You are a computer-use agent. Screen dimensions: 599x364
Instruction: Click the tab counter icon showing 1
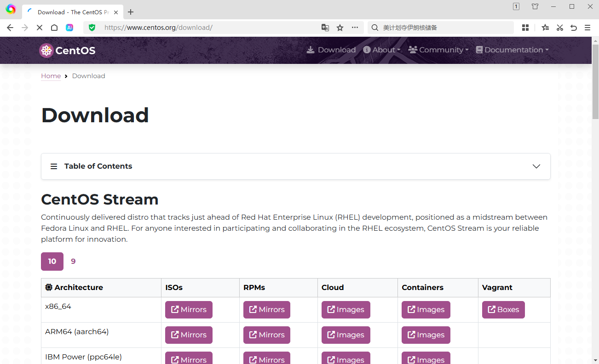(x=516, y=6)
